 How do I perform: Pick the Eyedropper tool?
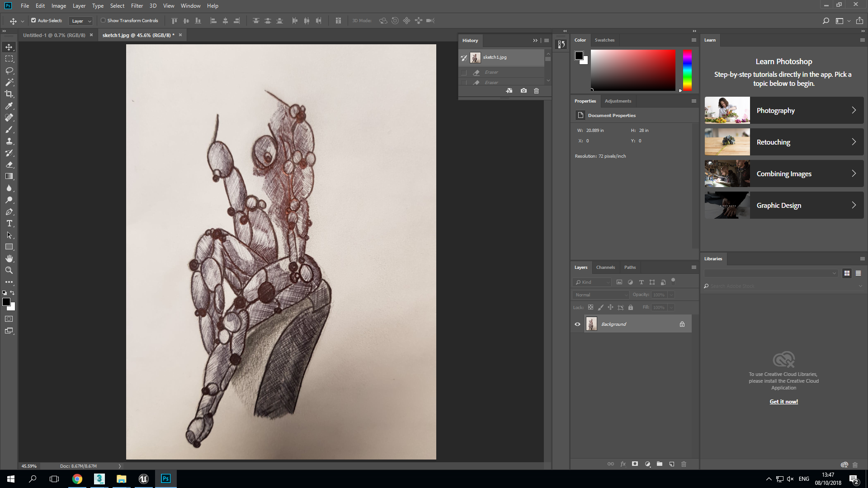[x=9, y=106]
